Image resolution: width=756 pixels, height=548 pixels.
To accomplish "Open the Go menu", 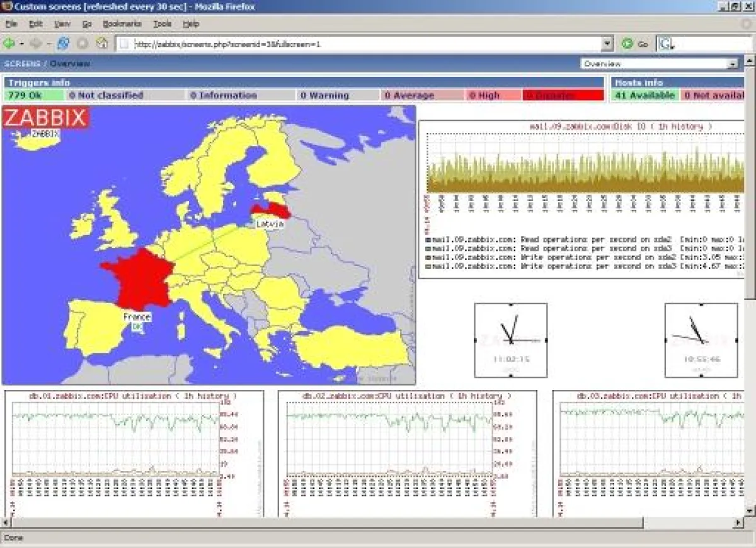I will tap(86, 23).
